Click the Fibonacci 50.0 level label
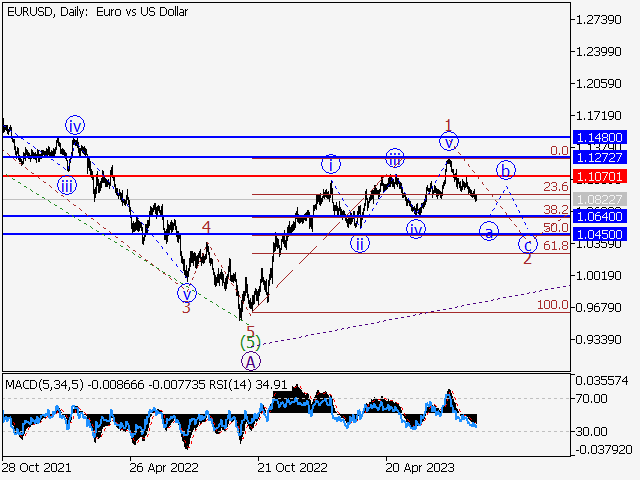The height and width of the screenshot is (480, 640). (x=556, y=228)
